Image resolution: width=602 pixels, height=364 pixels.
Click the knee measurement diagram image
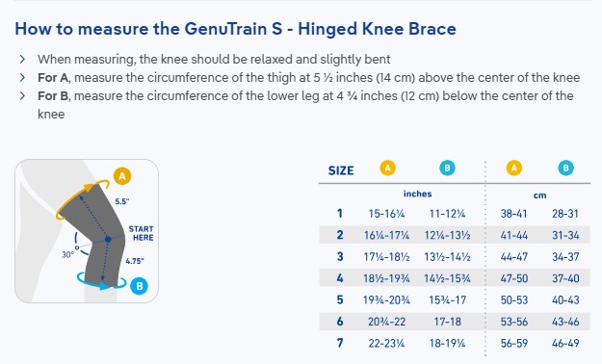point(87,231)
